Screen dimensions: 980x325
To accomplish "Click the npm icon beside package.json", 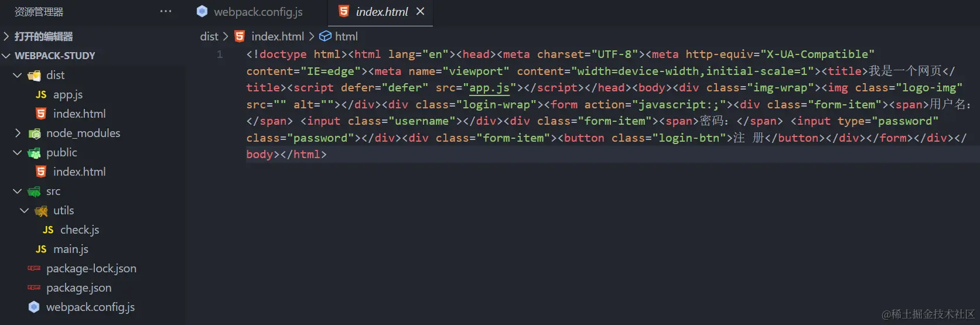I will click(x=34, y=288).
